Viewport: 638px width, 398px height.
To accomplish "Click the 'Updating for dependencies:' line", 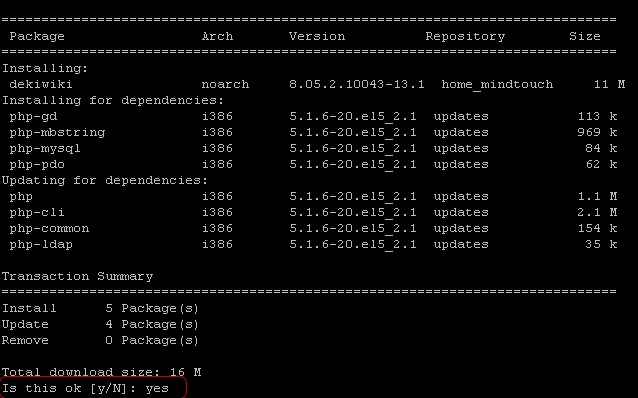I will (x=105, y=180).
